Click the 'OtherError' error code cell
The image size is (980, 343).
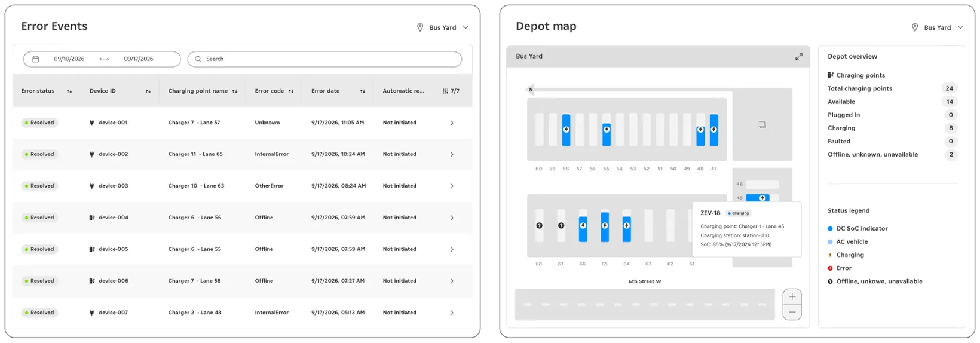269,186
